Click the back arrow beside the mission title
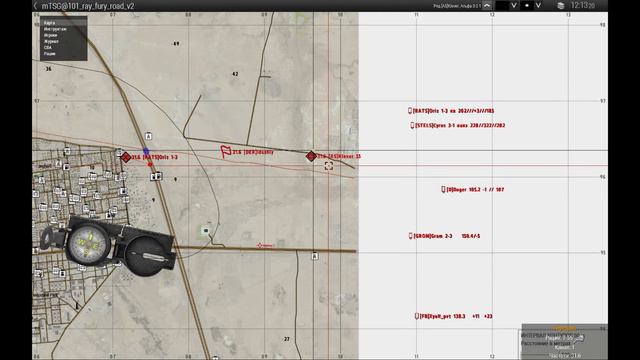Screen dimensions: 640x360 [36, 6]
